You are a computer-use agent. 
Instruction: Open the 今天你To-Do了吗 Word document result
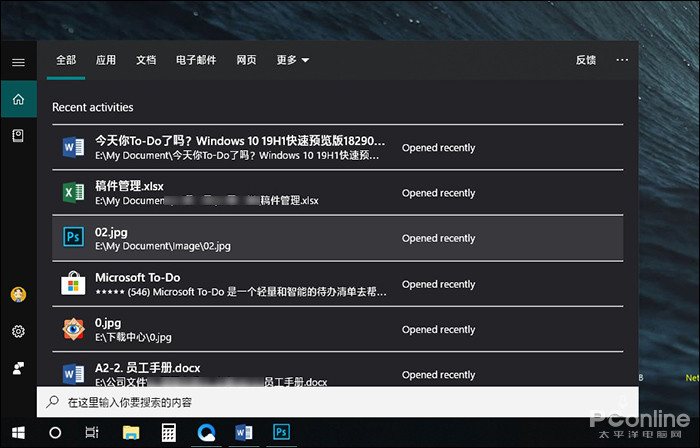pyautogui.click(x=338, y=147)
